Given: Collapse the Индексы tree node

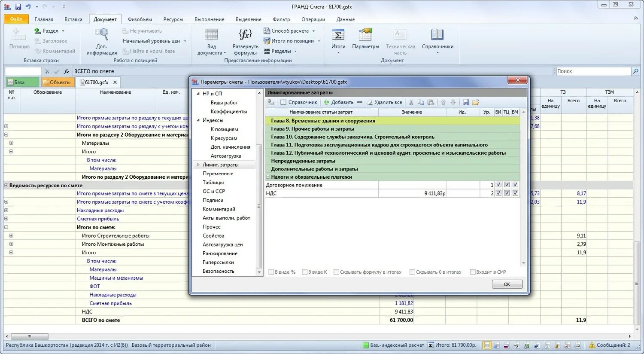Looking at the screenshot, I should tap(198, 120).
